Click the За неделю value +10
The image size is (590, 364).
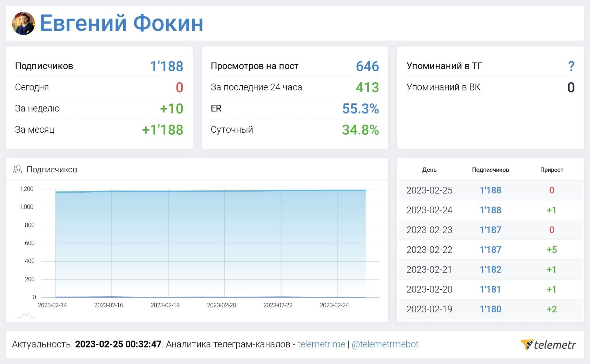(x=171, y=109)
